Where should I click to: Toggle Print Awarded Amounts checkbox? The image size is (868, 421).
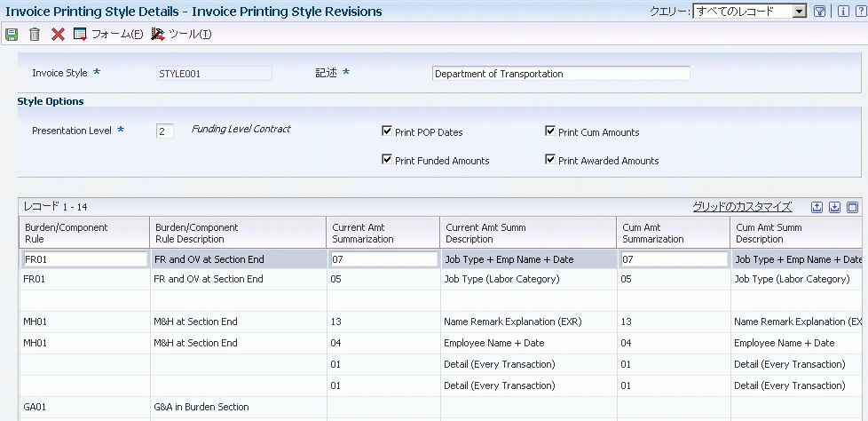(x=550, y=160)
